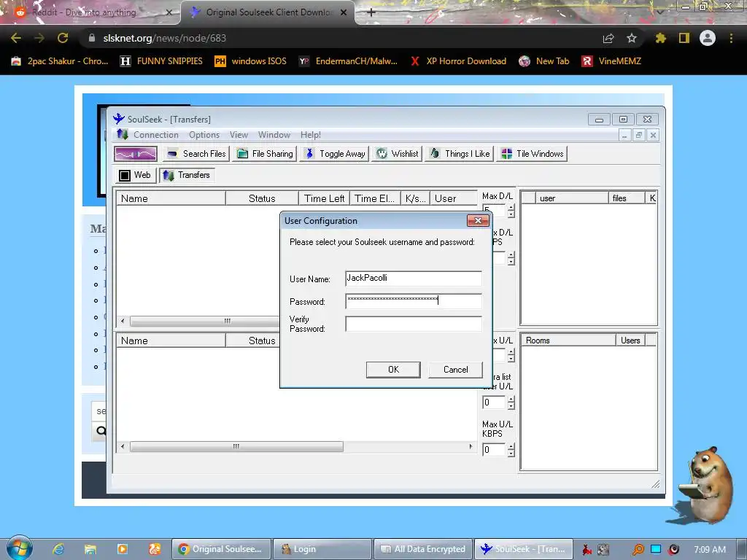The width and height of the screenshot is (747, 560).
Task: Cancel the User Configuration dialog
Action: pos(455,370)
